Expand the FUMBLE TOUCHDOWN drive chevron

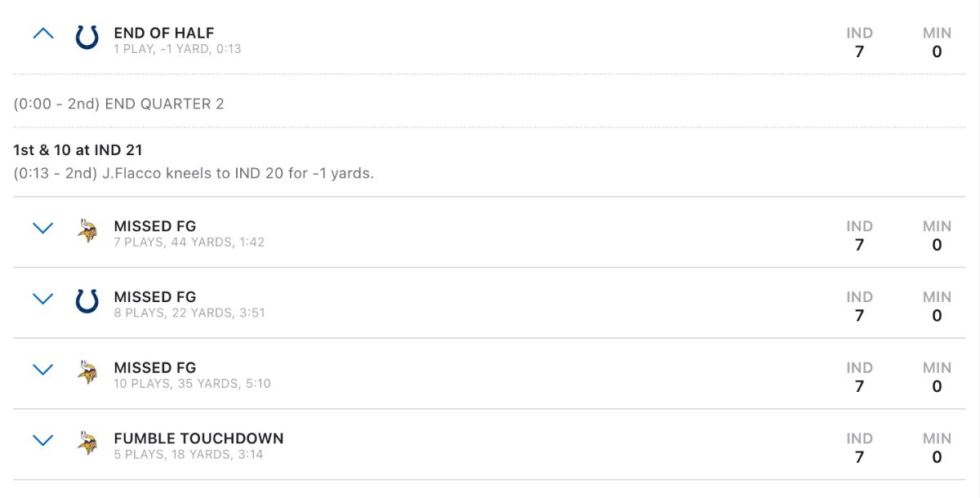click(x=42, y=441)
